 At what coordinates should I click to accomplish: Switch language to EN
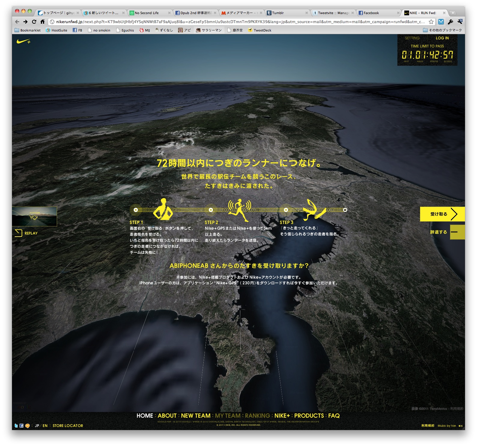45,425
